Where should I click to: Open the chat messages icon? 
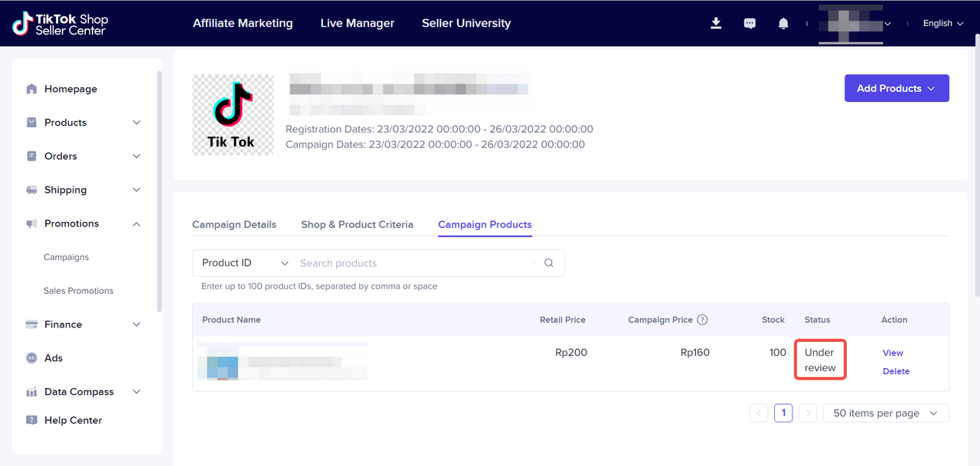tap(750, 24)
